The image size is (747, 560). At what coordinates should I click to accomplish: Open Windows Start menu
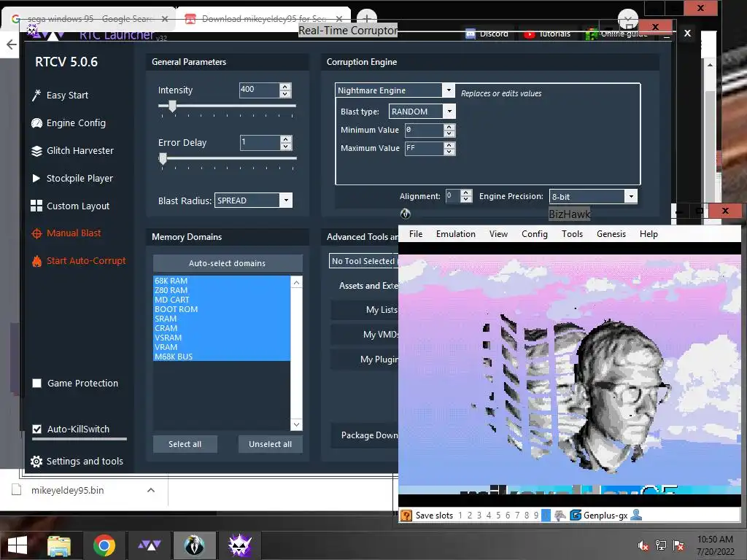click(18, 545)
